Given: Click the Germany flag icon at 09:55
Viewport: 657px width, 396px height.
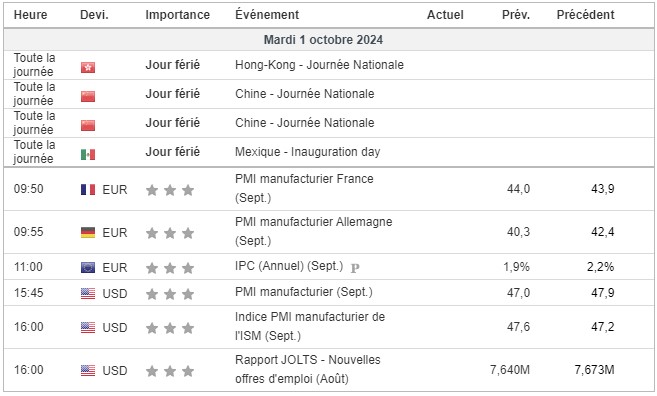Looking at the screenshot, I should click(88, 233).
